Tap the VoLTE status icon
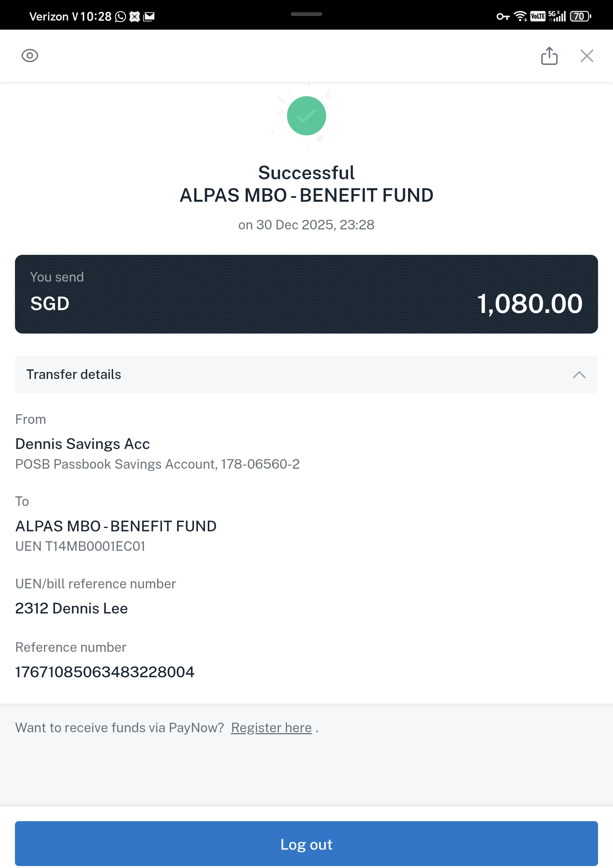 537,16
